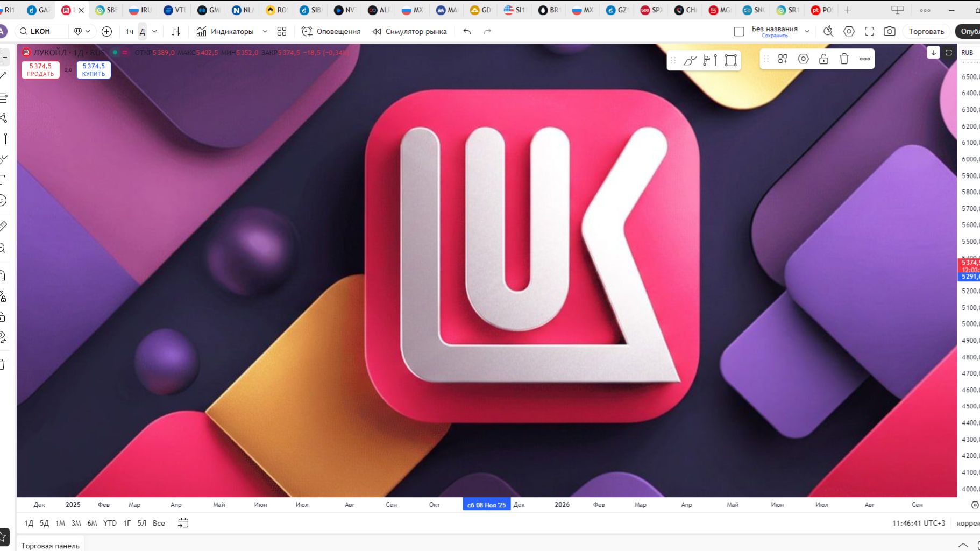The height and width of the screenshot is (551, 980).
Task: Choose the flag marker tool in floating toolbar
Action: coord(710,60)
